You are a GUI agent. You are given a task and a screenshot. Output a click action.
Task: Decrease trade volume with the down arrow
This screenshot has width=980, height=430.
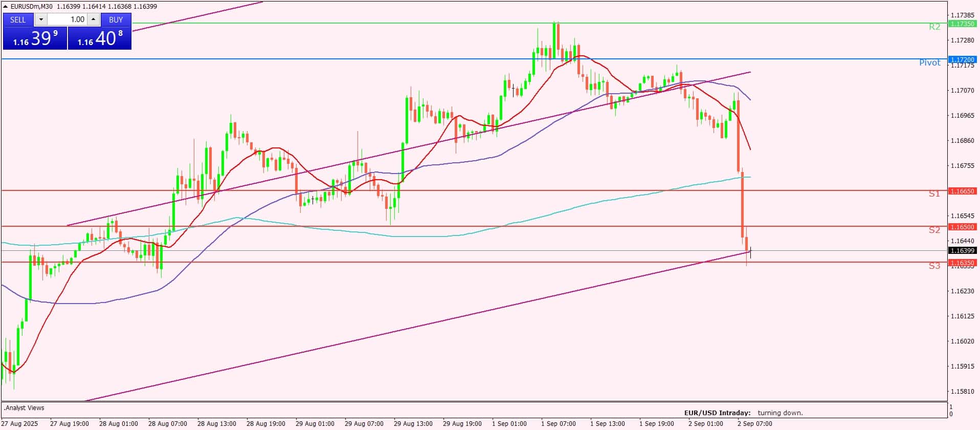(x=41, y=19)
